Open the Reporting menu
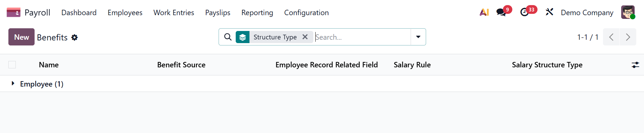Screen dimensions: 644x133 [257, 12]
